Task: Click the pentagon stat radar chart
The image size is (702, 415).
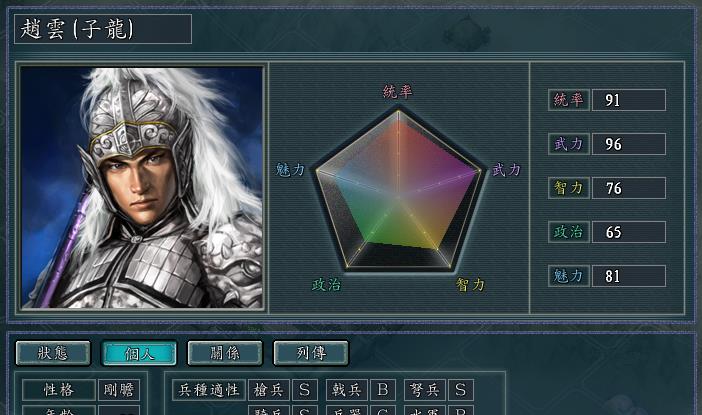Action: pos(398,188)
